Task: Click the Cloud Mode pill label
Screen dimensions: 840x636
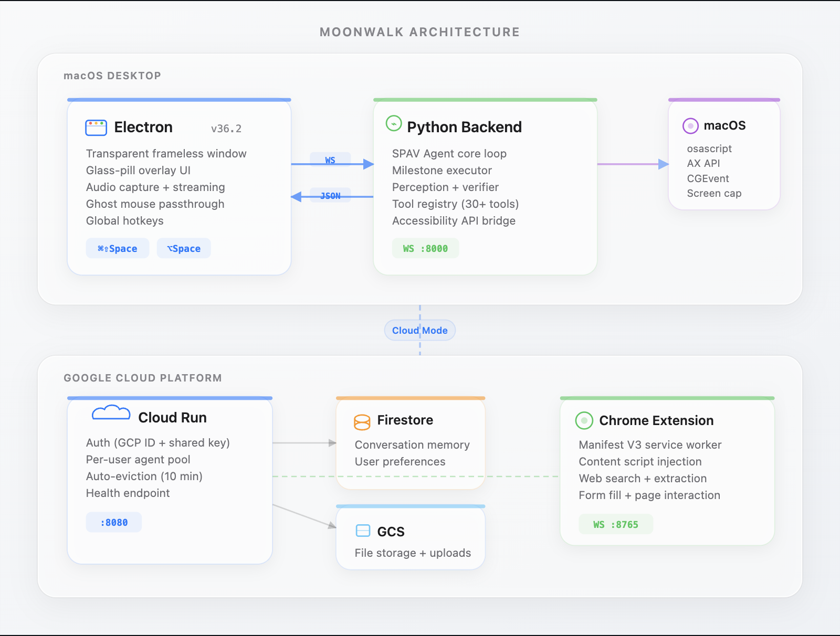Action: 420,331
